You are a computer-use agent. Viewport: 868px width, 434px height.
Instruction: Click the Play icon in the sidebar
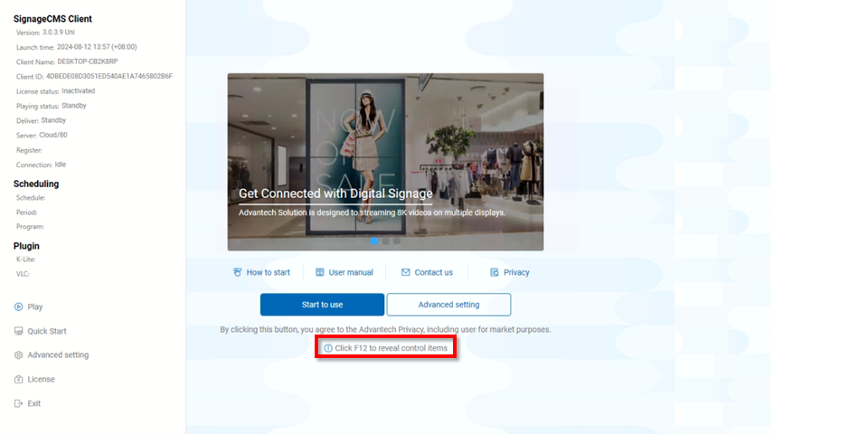click(x=18, y=307)
